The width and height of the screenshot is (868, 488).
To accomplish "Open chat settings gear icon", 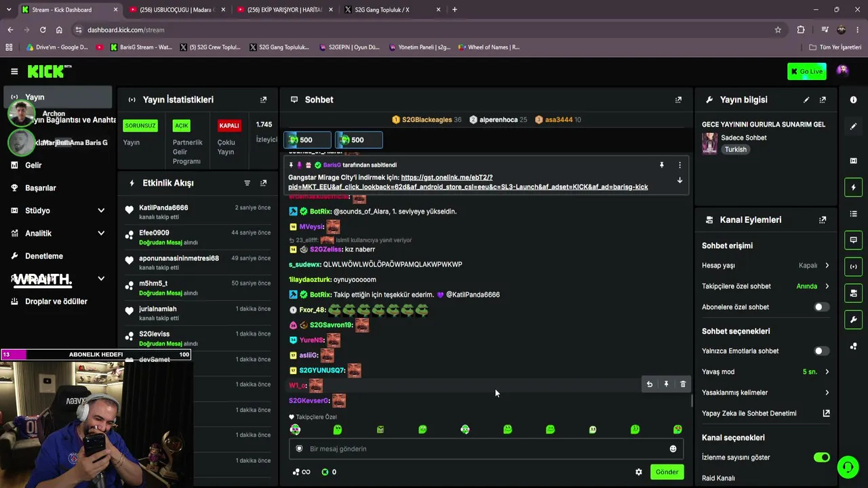I will (639, 472).
